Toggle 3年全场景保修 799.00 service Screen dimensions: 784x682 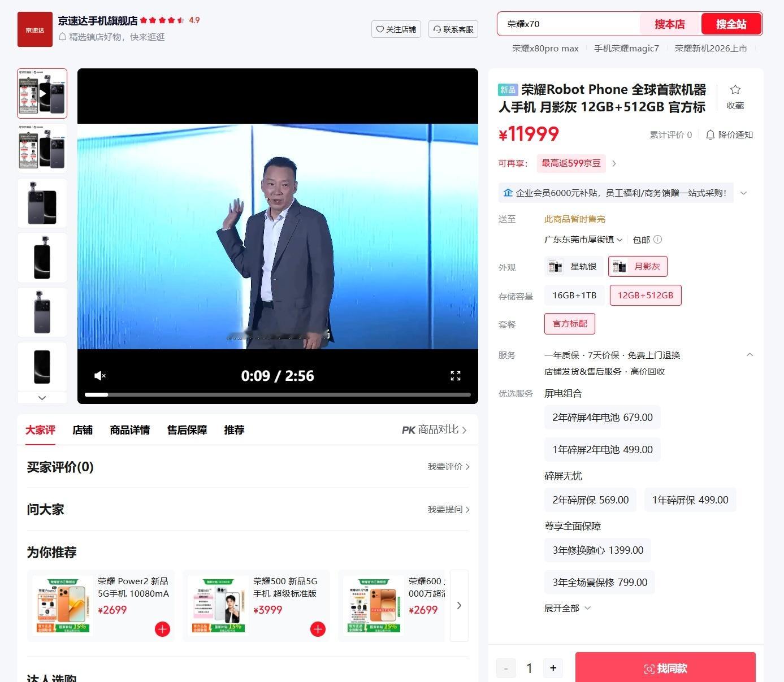click(600, 583)
